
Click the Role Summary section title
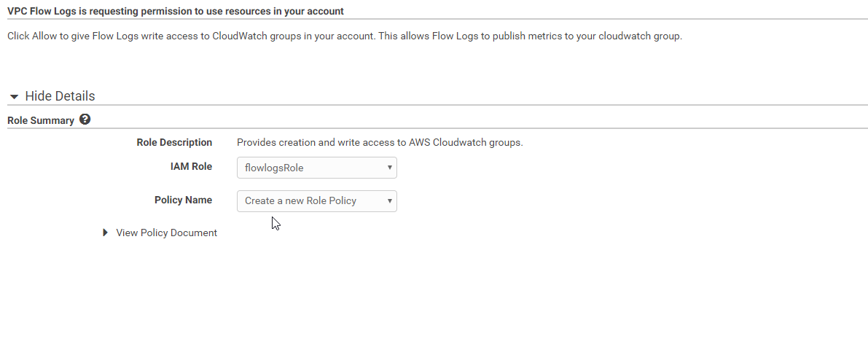tap(41, 120)
